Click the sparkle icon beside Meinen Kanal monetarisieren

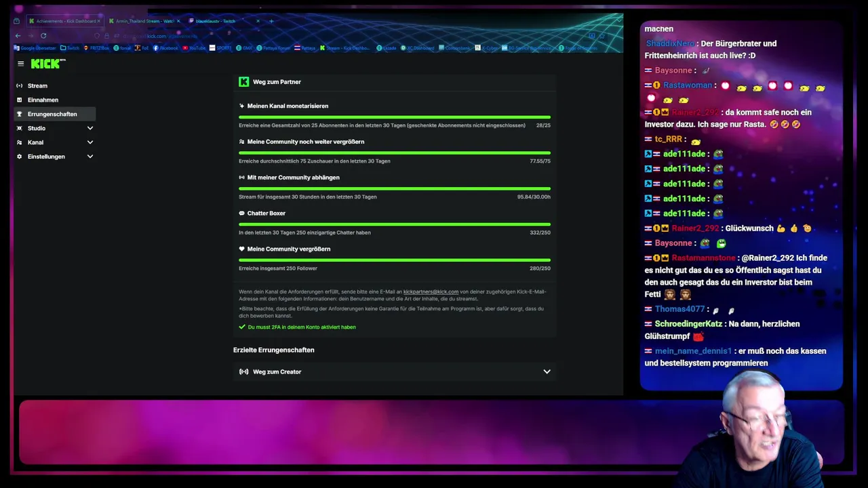241,106
